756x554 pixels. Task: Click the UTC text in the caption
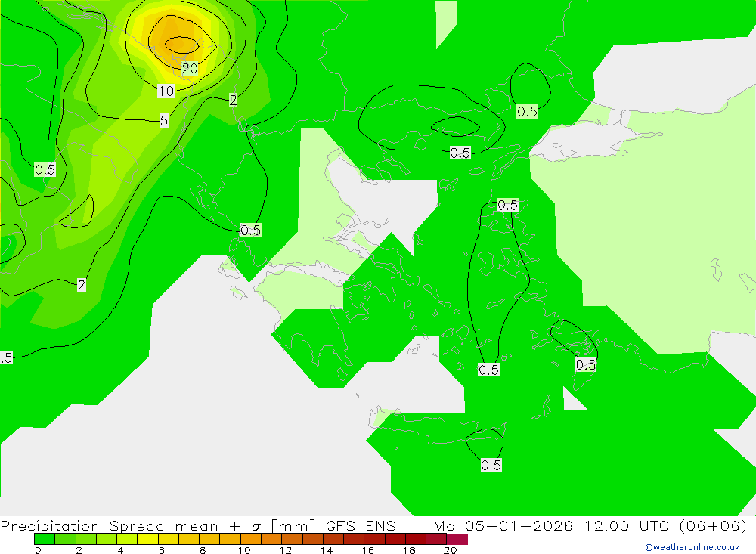(655, 525)
